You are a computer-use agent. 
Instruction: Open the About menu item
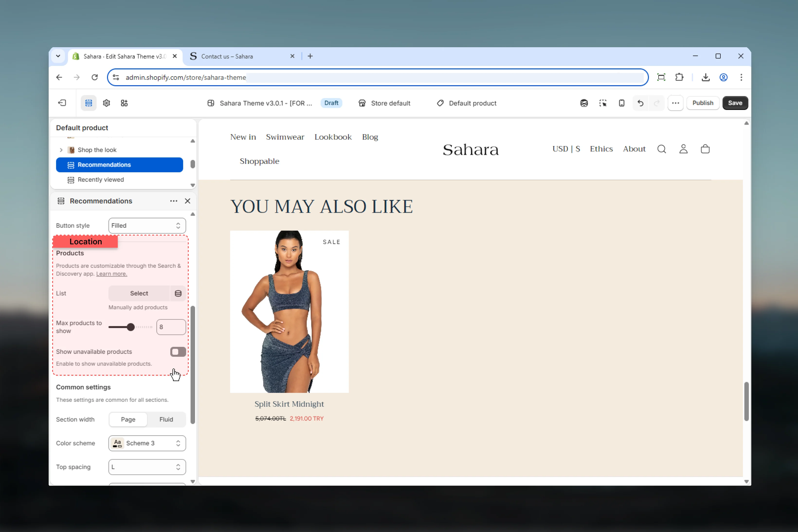tap(634, 149)
